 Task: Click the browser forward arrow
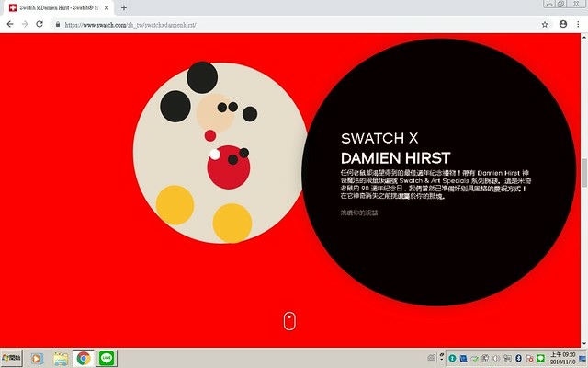pyautogui.click(x=25, y=24)
